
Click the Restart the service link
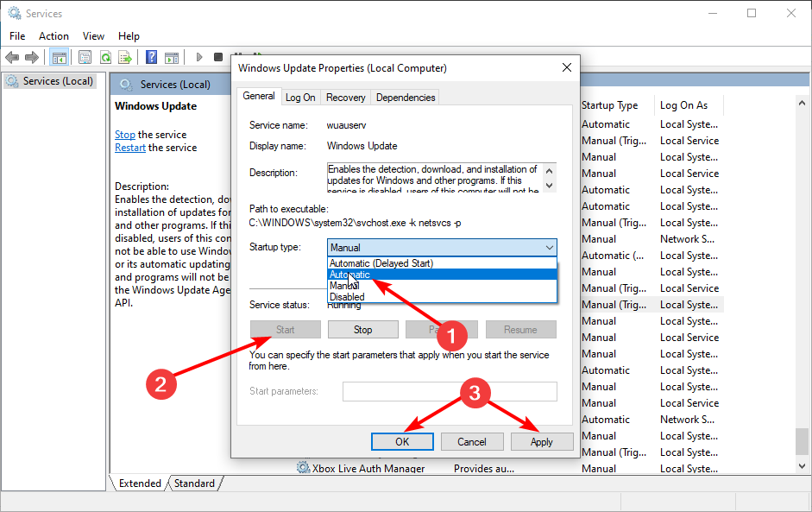pyautogui.click(x=130, y=148)
